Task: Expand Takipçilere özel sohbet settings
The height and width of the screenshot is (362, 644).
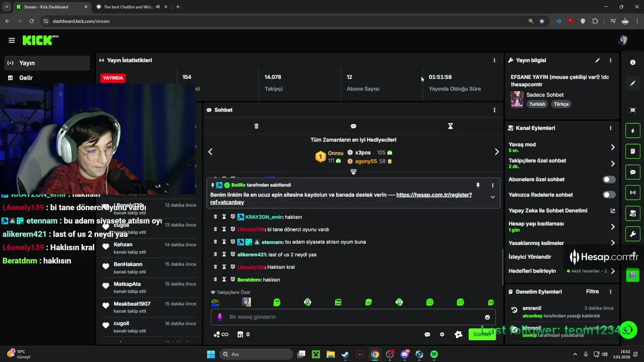Action: (x=612, y=163)
